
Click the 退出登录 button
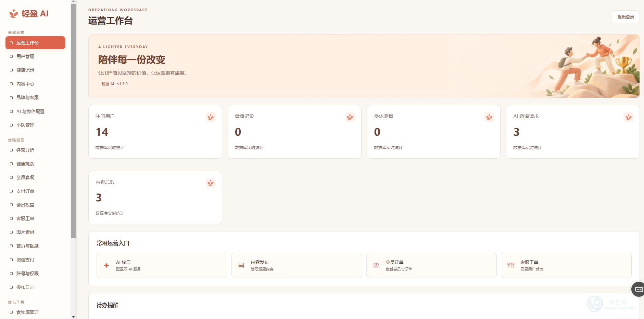pyautogui.click(x=626, y=17)
